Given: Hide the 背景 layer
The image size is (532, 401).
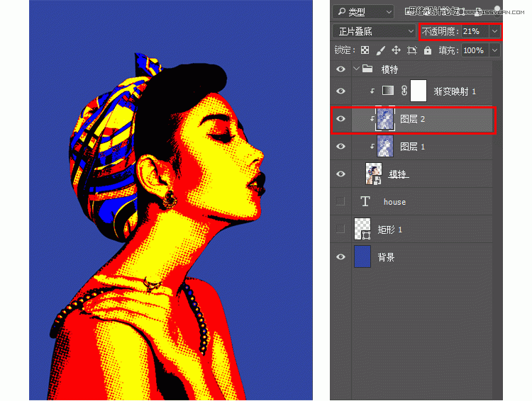Looking at the screenshot, I should pos(340,256).
